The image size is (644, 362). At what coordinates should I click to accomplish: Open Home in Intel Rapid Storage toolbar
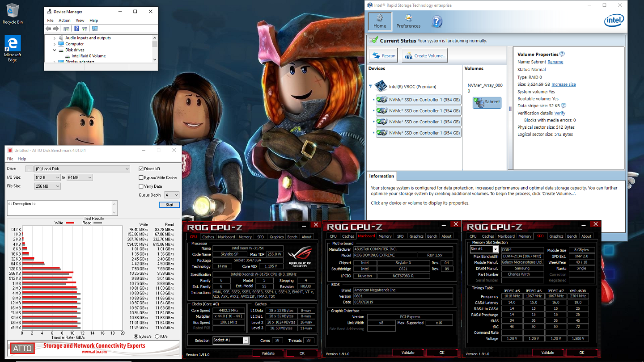pyautogui.click(x=380, y=21)
